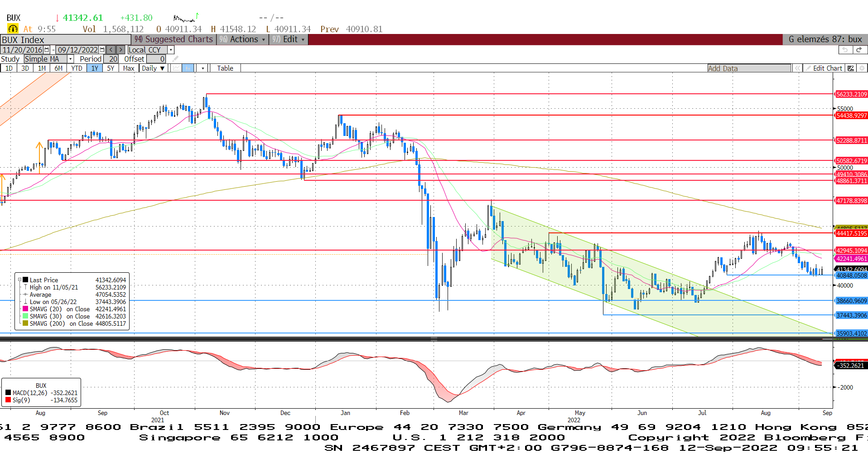The height and width of the screenshot is (473, 868).
Task: Click the Simple MA study field
Action: pos(45,59)
